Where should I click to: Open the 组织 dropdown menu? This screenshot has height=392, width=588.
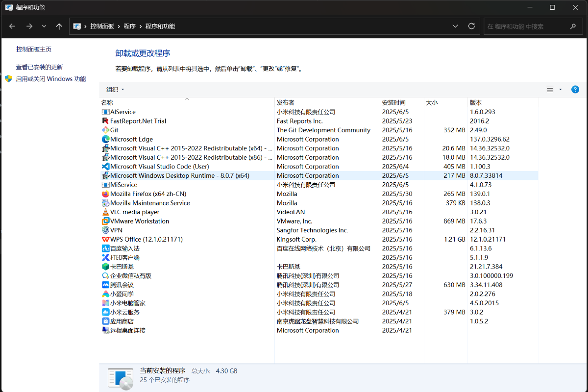[115, 89]
